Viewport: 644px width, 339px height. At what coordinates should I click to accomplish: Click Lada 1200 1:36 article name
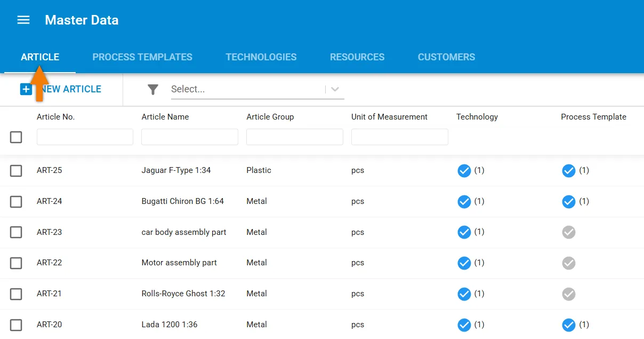(x=170, y=325)
